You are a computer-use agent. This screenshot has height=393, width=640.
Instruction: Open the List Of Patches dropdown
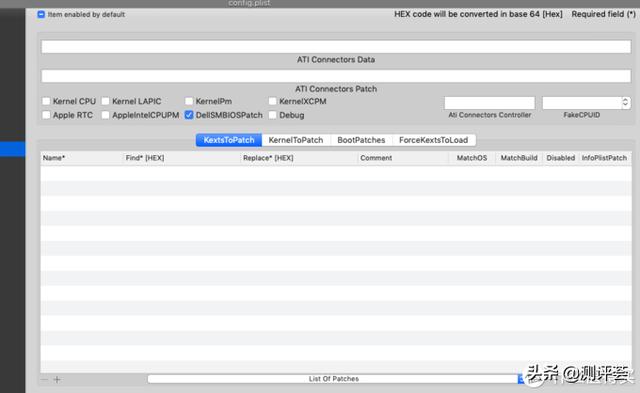coord(333,379)
